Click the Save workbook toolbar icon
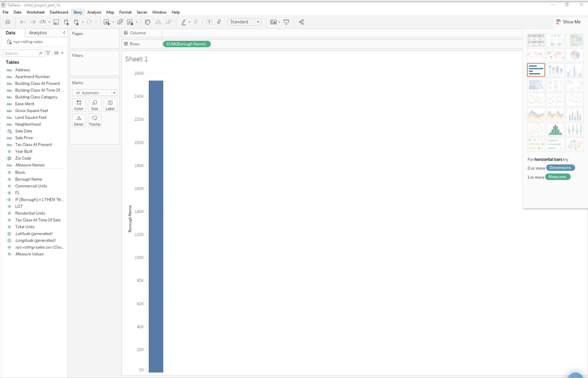The image size is (588, 378). [56, 22]
